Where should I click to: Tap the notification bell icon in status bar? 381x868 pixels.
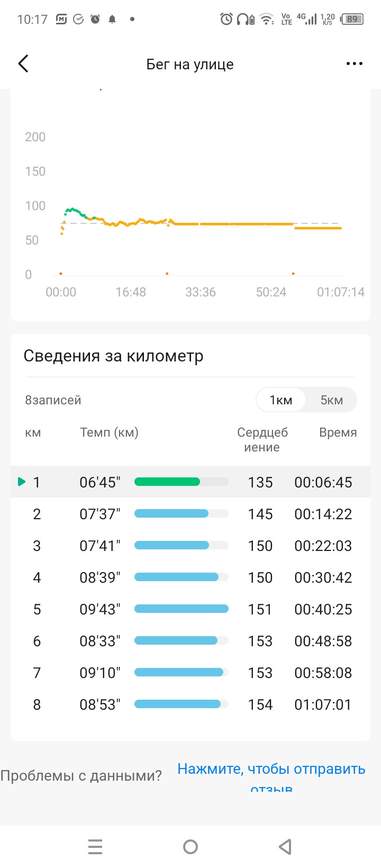pos(112,20)
